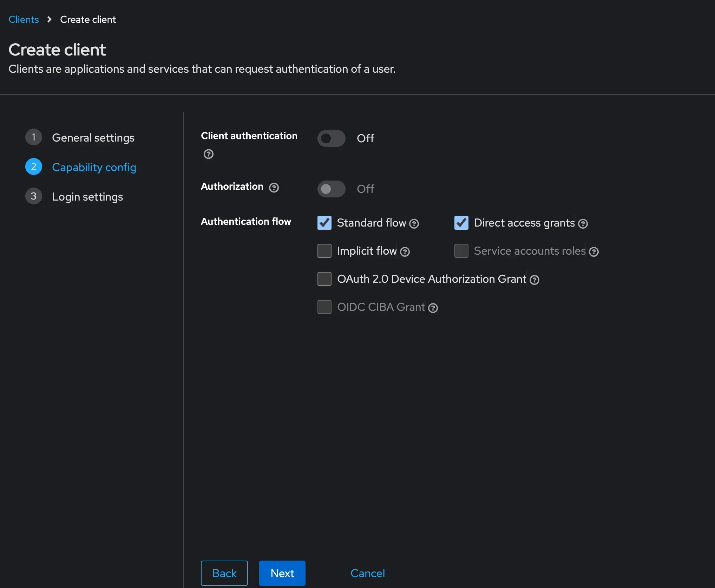Uncheck the Standard flow checkbox
This screenshot has height=588, width=715.
(324, 223)
